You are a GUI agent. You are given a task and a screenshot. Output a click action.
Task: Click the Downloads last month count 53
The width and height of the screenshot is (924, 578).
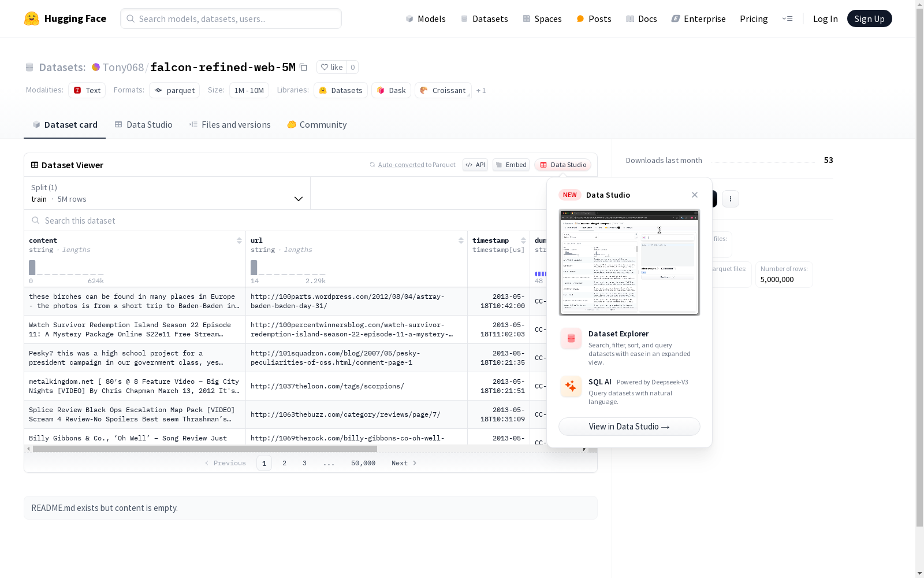click(x=828, y=160)
